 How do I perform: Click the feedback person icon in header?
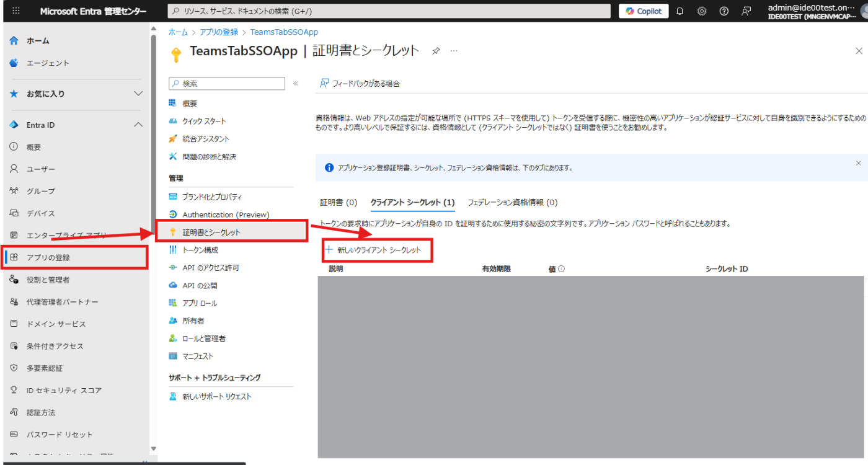(746, 11)
